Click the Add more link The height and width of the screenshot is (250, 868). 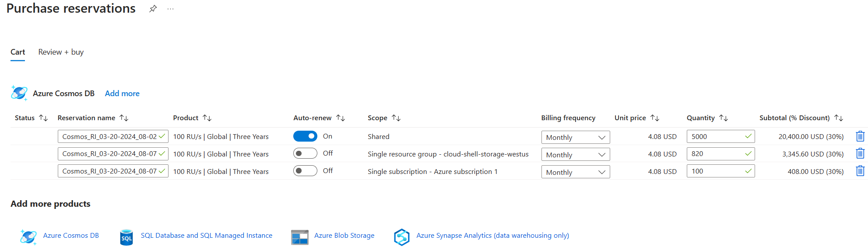(x=122, y=94)
